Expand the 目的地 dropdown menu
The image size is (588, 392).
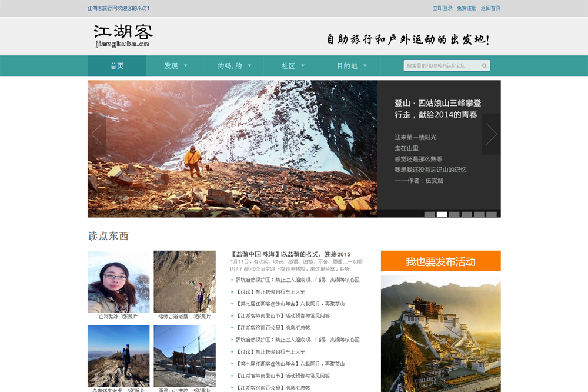(x=351, y=66)
